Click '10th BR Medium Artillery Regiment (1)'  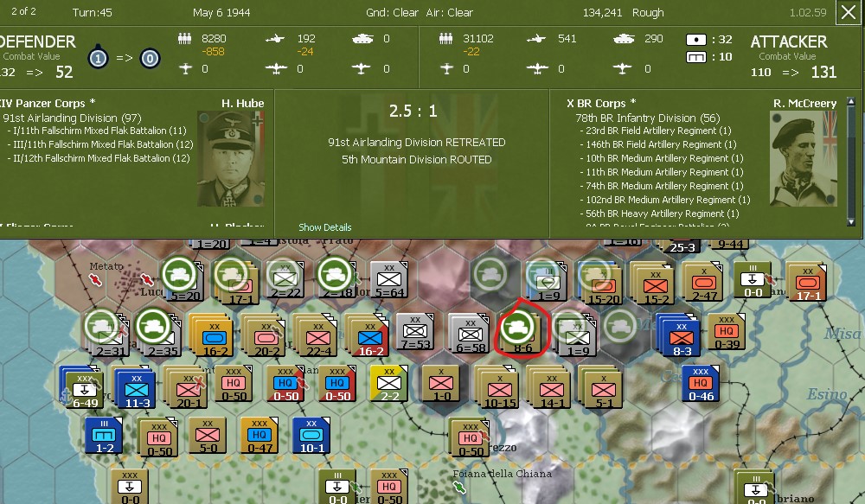point(662,158)
